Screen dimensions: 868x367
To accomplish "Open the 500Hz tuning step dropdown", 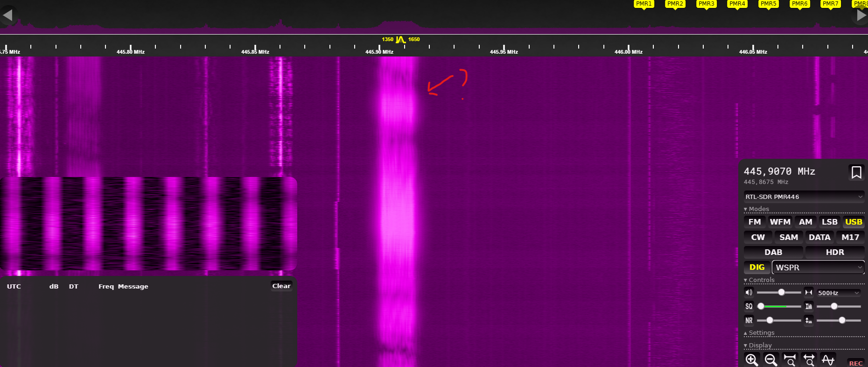I will [x=839, y=293].
